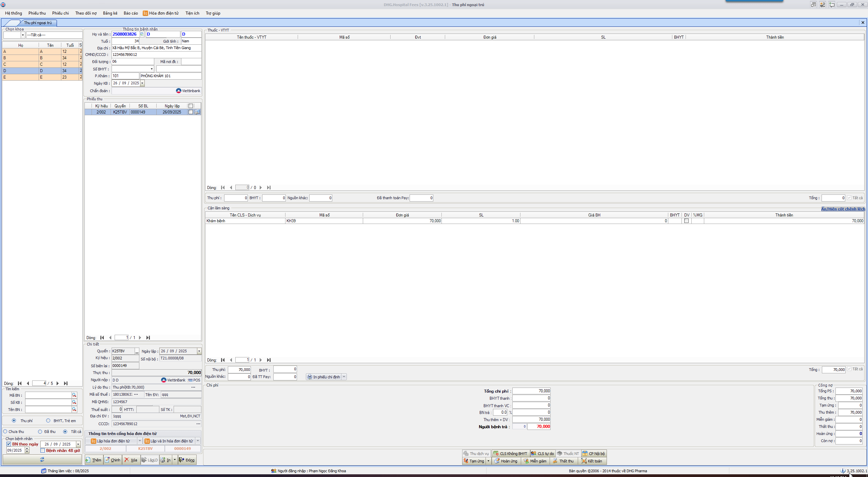Image resolution: width=868 pixels, height=477 pixels.
Task: Click the printer icon in receipt row
Action: [x=197, y=112]
